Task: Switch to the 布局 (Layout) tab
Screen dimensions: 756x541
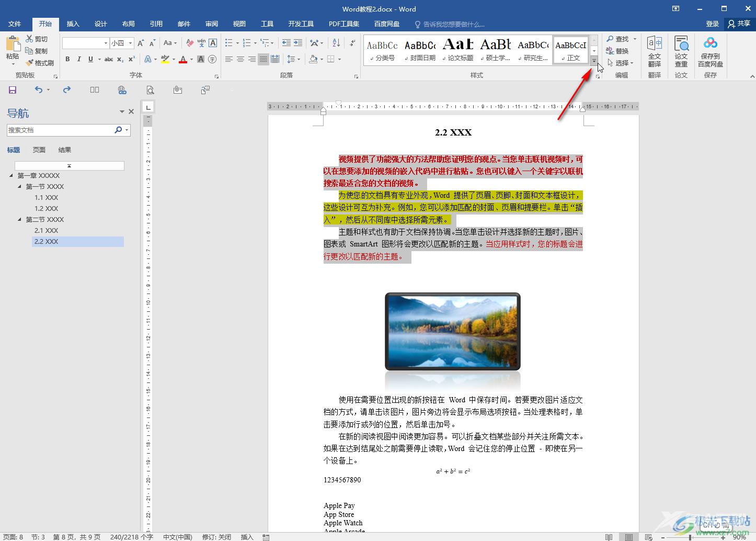Action: [x=129, y=24]
